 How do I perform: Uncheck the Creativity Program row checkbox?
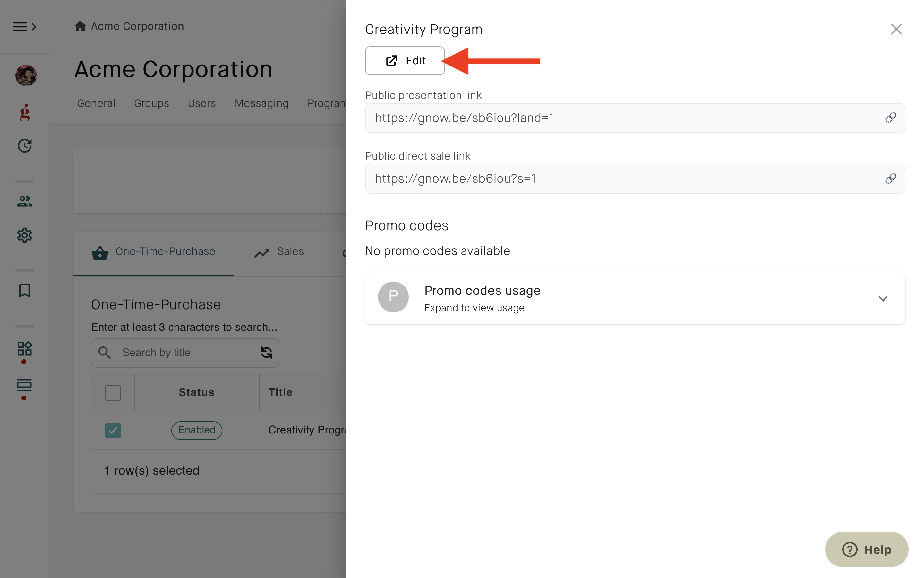(113, 430)
